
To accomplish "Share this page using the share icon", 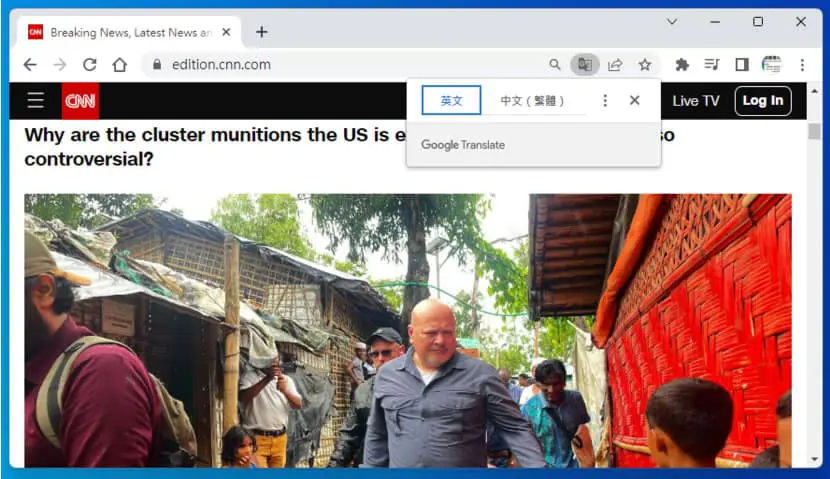I will (615, 65).
